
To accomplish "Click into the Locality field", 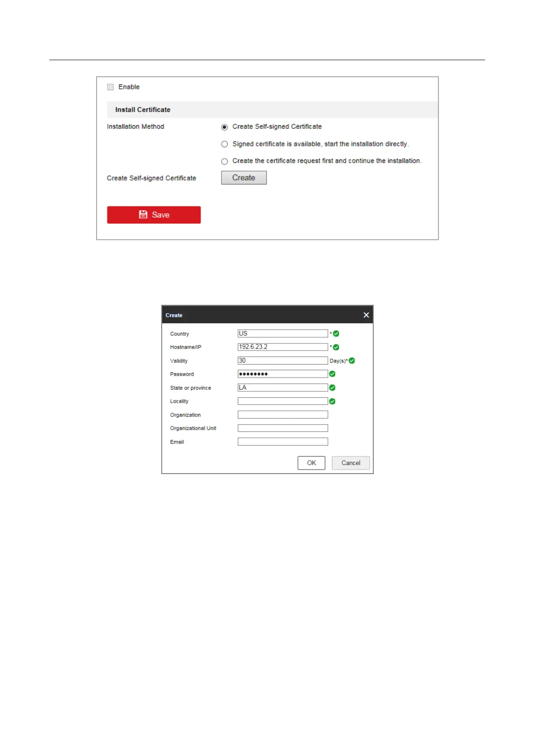I will [x=283, y=401].
